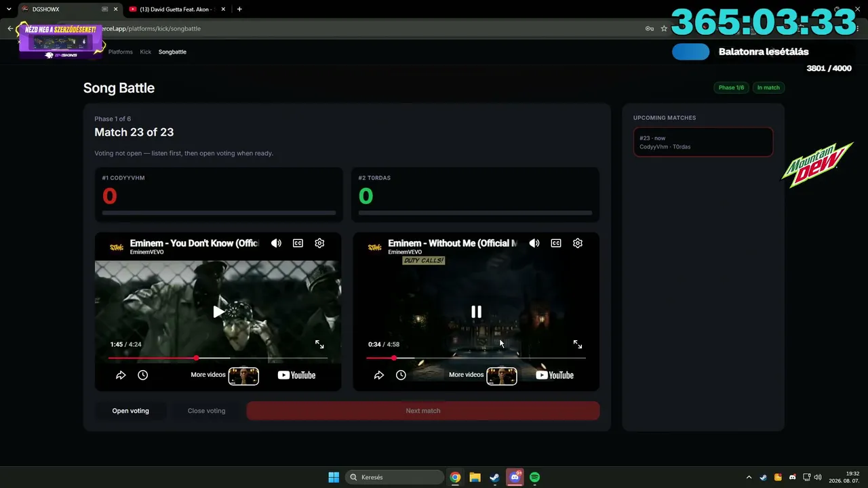Click Watch Later on You Don't Know video
Image resolution: width=868 pixels, height=488 pixels.
coord(142,375)
